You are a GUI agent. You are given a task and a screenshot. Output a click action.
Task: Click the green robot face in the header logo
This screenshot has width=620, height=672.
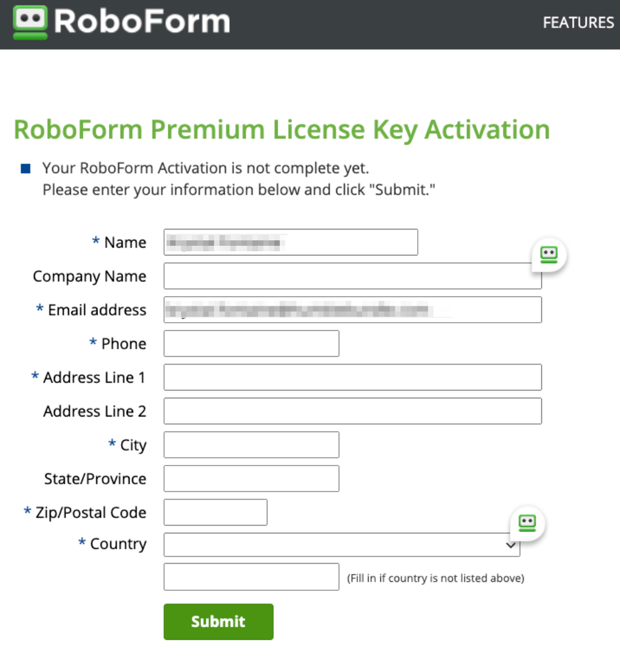31,22
